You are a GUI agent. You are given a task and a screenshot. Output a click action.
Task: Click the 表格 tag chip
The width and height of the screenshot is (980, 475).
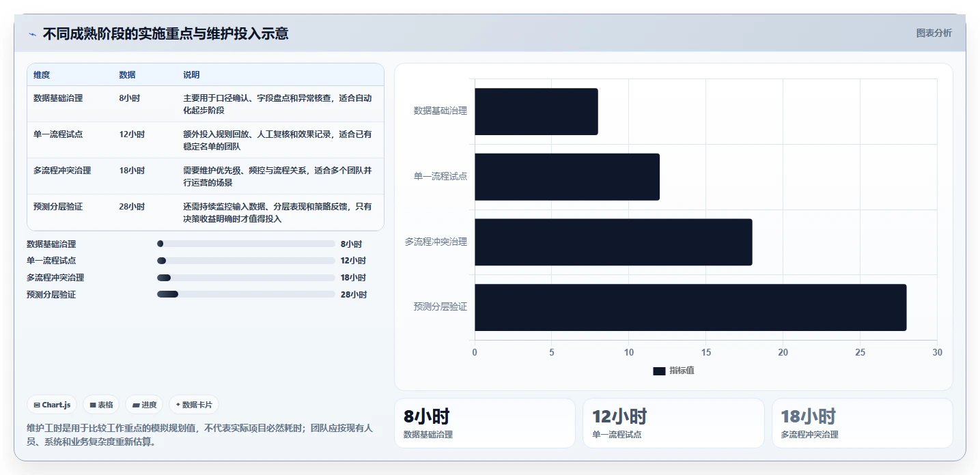point(101,405)
